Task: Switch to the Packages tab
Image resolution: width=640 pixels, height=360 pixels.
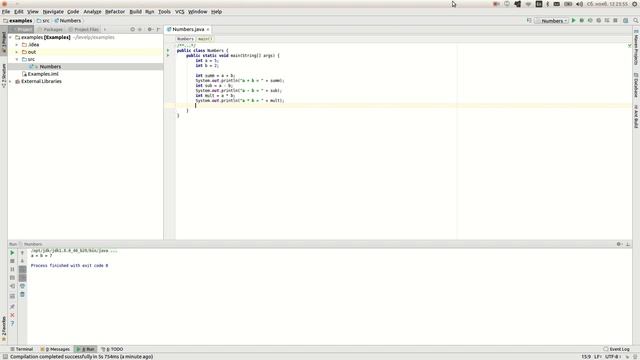Action: coord(50,29)
